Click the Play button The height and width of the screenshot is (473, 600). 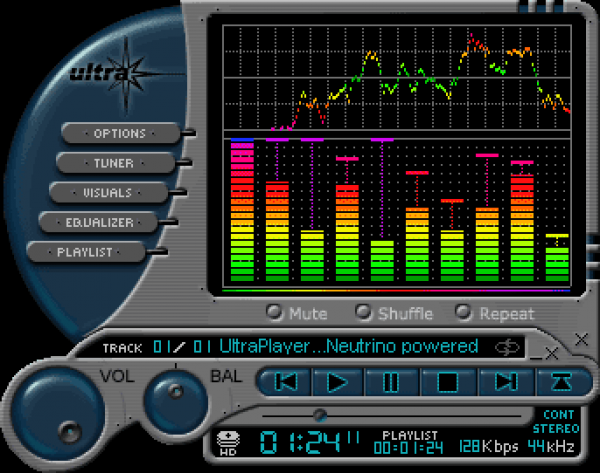[338, 382]
